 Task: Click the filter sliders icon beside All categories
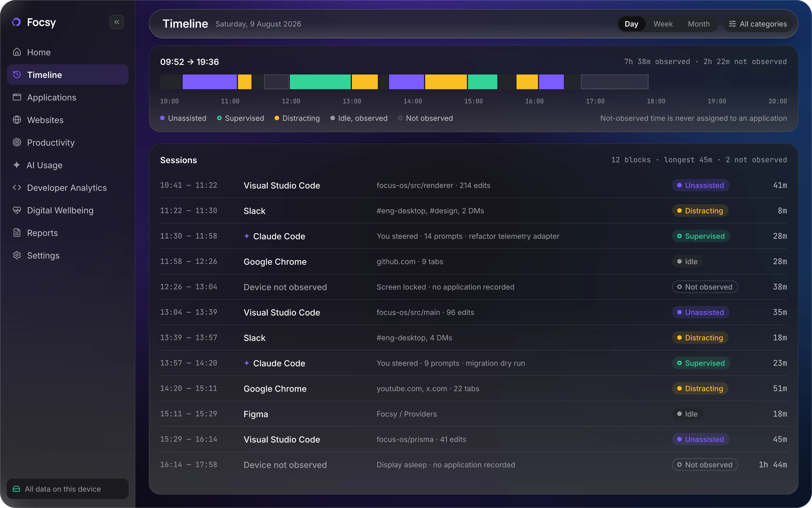[x=732, y=24]
